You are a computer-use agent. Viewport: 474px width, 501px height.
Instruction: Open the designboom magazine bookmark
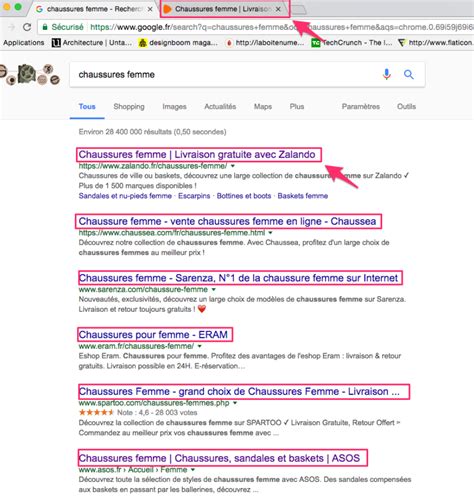click(178, 43)
